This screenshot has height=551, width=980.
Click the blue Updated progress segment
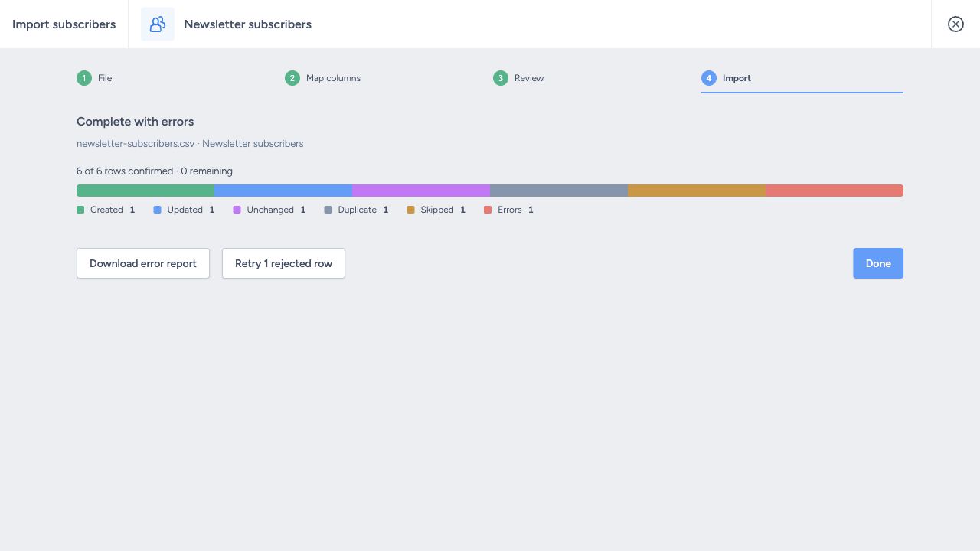coord(283,191)
